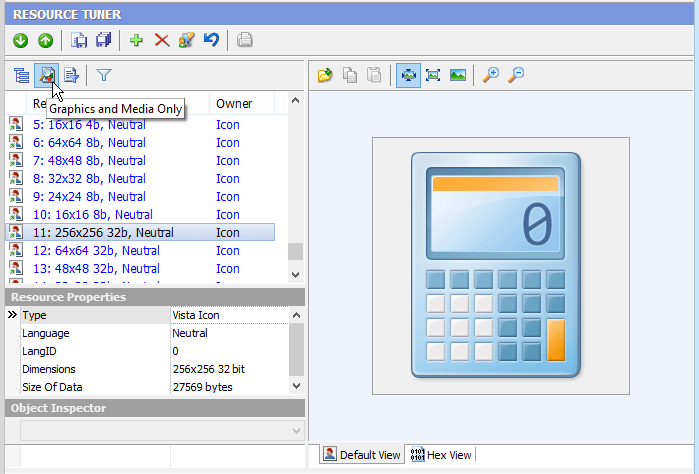The width and height of the screenshot is (699, 474).
Task: Click the red X delete resource icon
Action: click(162, 40)
